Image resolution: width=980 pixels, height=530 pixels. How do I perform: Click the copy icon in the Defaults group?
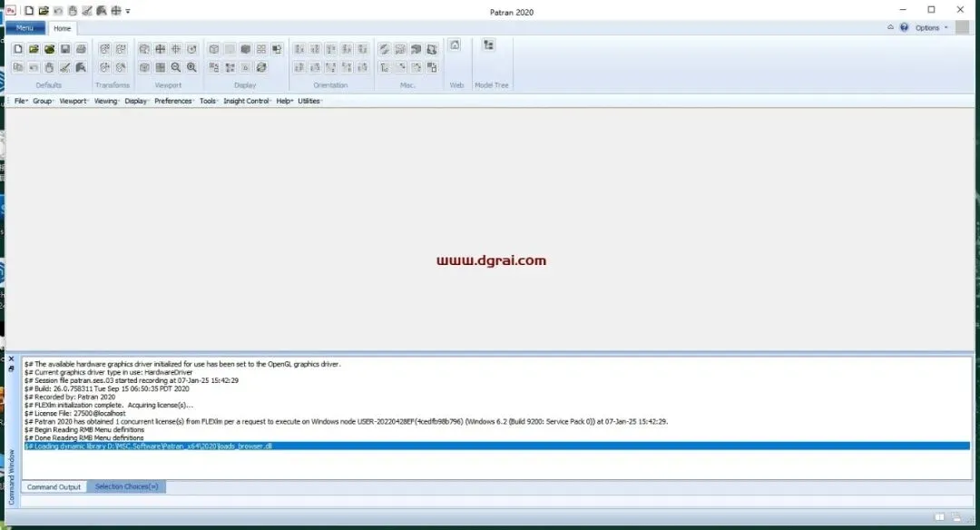click(18, 67)
